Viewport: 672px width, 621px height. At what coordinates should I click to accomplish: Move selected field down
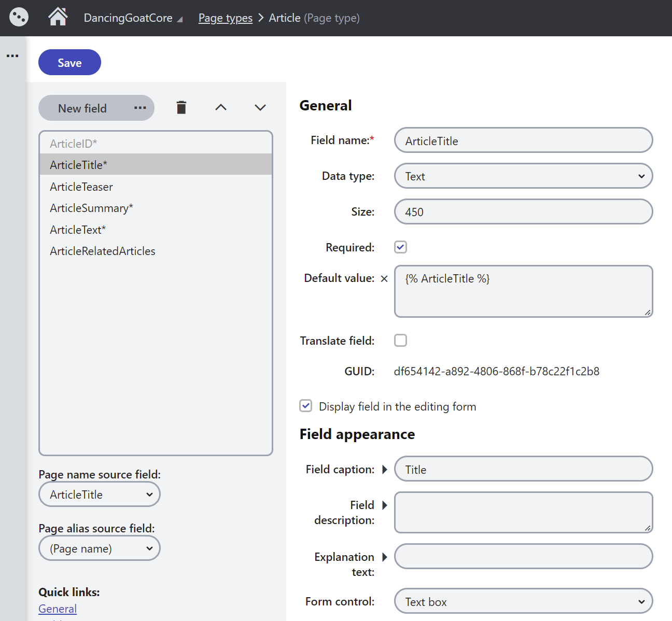click(260, 107)
